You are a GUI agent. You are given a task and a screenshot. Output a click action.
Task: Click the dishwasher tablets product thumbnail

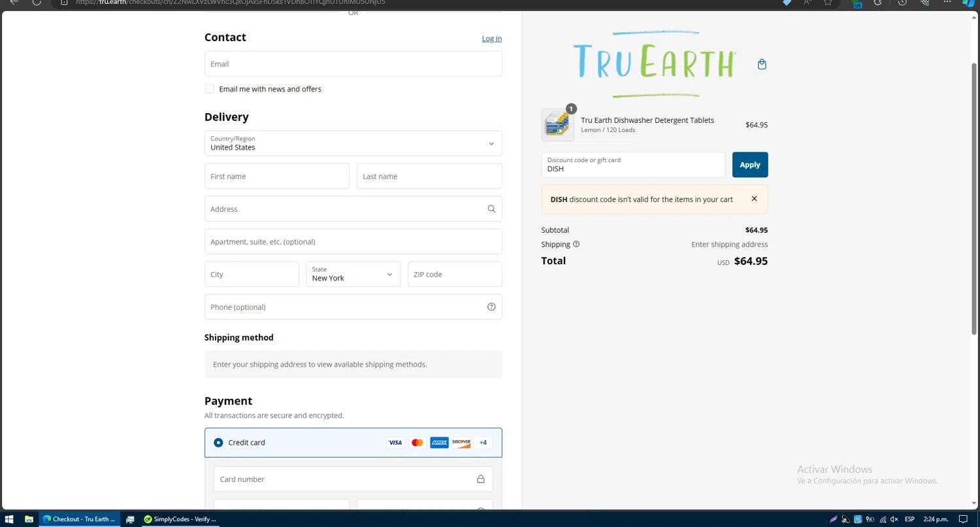click(558, 125)
